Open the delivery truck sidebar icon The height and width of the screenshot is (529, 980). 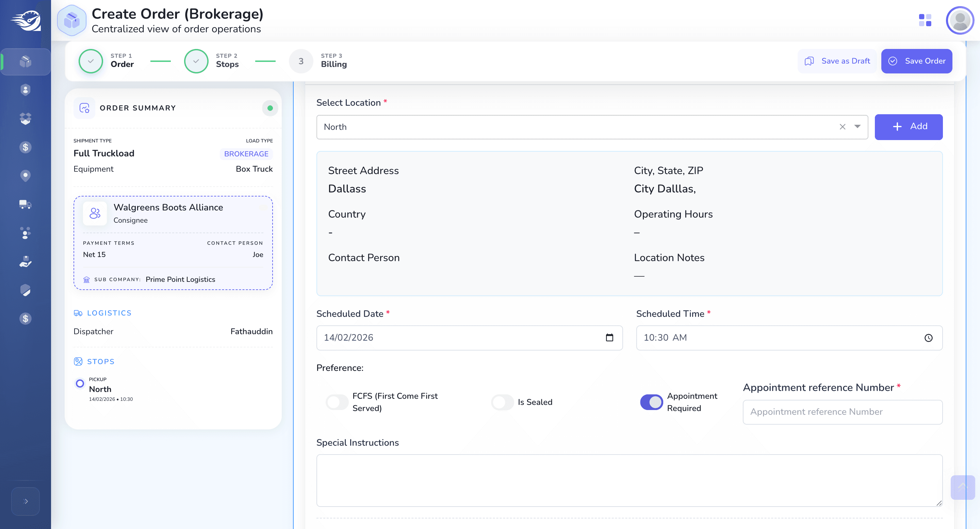click(25, 204)
